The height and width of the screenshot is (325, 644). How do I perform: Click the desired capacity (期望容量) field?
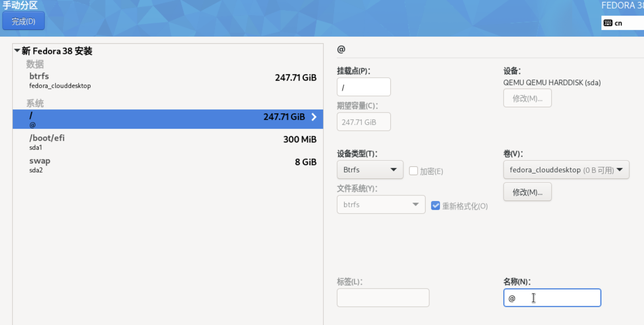point(364,122)
